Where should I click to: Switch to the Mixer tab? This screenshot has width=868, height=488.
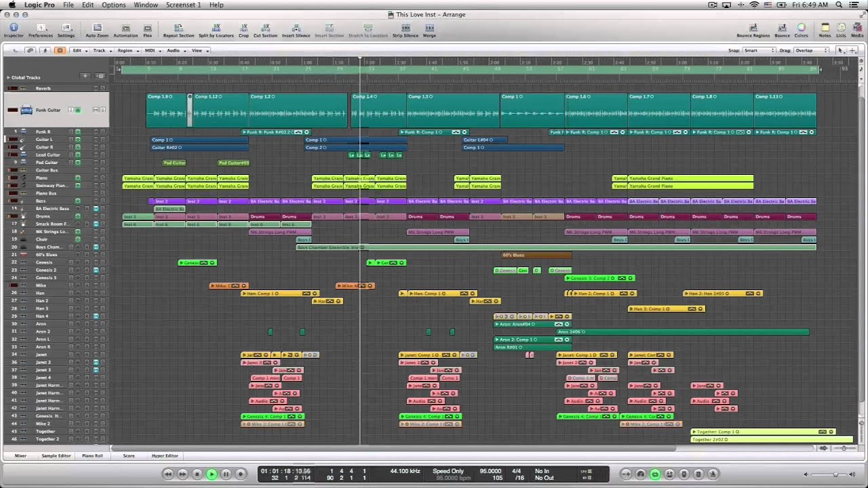(x=20, y=455)
